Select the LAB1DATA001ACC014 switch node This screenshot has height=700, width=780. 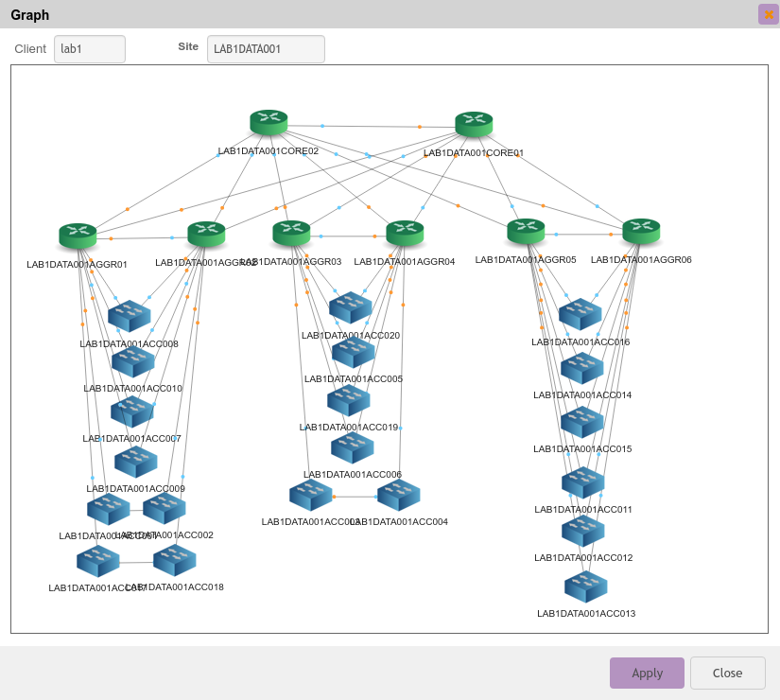[582, 368]
